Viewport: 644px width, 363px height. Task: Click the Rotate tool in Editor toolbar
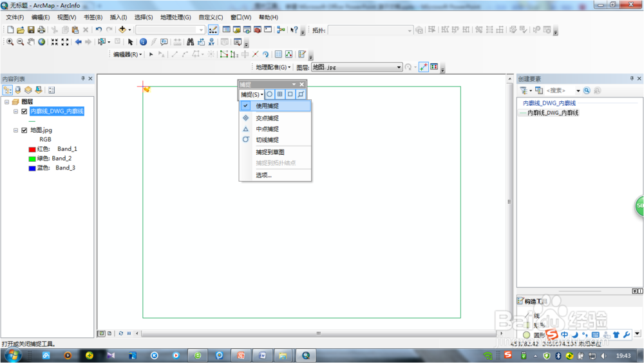coord(266,54)
